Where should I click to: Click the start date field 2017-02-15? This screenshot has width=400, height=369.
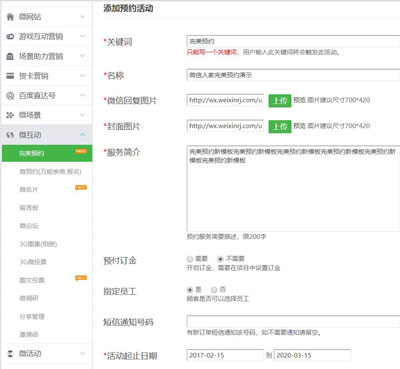click(225, 355)
